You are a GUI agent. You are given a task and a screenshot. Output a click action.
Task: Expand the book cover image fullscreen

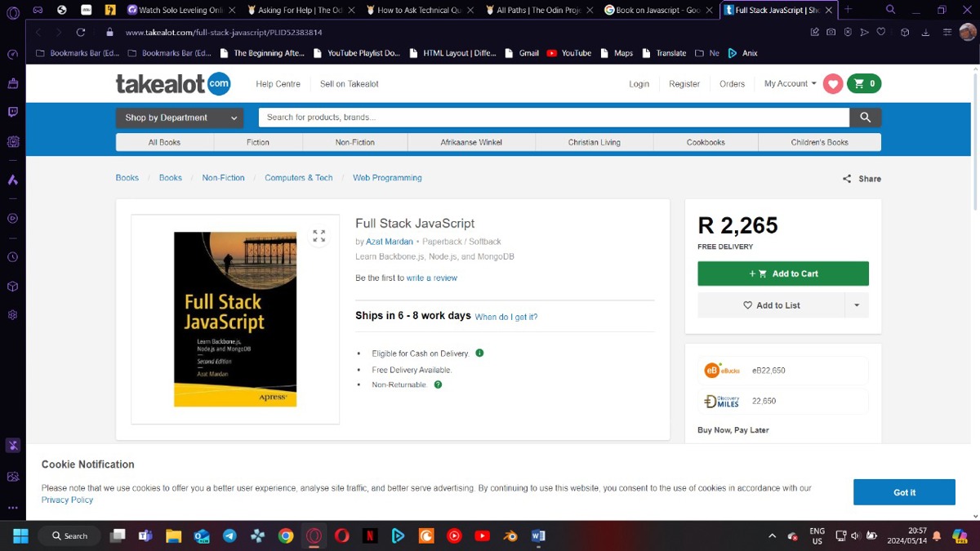click(x=318, y=236)
